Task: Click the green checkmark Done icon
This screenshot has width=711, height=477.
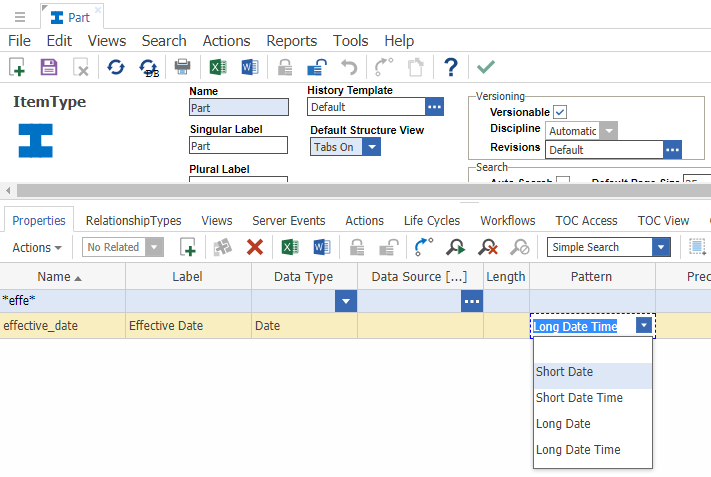Action: [485, 67]
